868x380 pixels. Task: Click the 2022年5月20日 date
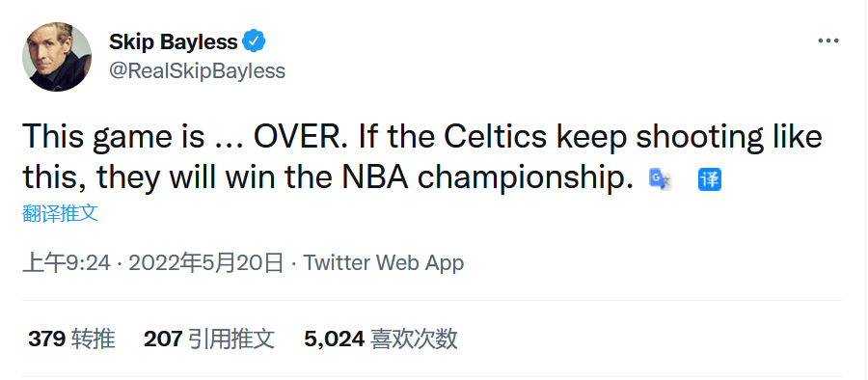point(206,263)
